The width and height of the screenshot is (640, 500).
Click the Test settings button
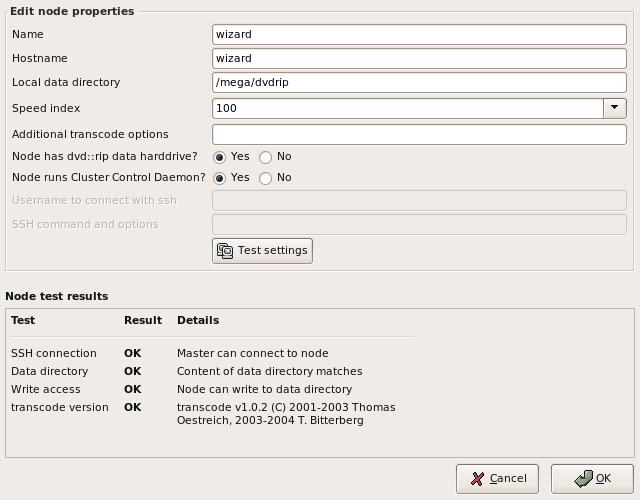[262, 251]
